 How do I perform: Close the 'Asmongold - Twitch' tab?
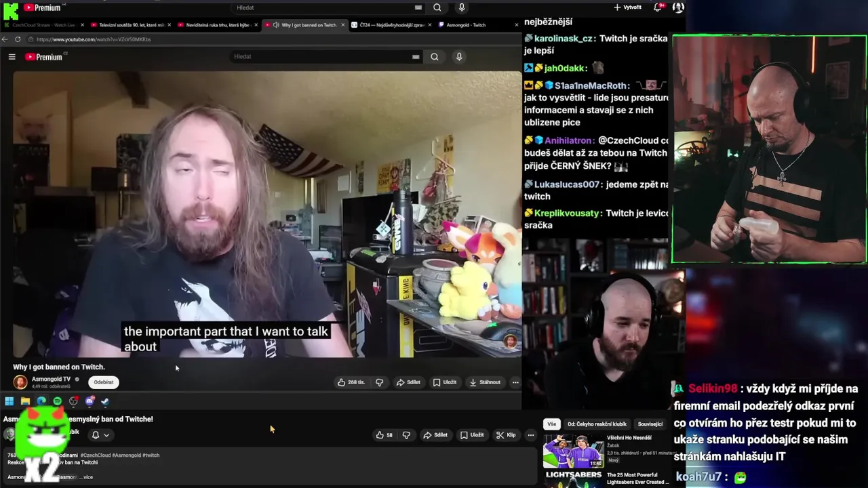(x=517, y=25)
